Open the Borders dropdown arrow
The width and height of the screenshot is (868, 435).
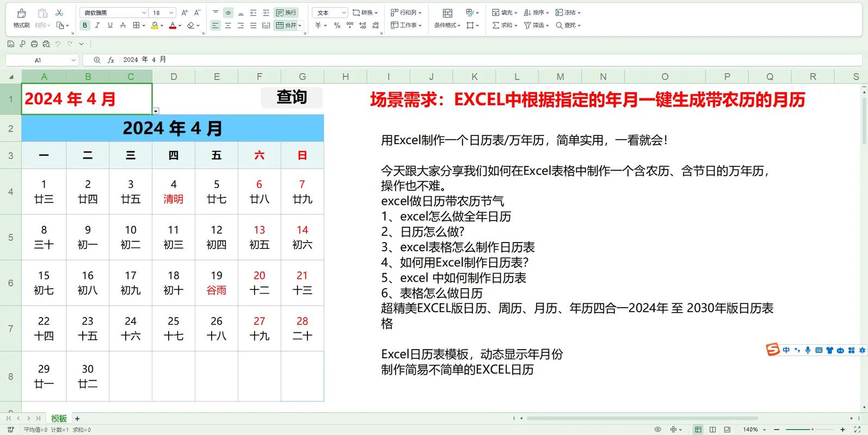pos(144,26)
